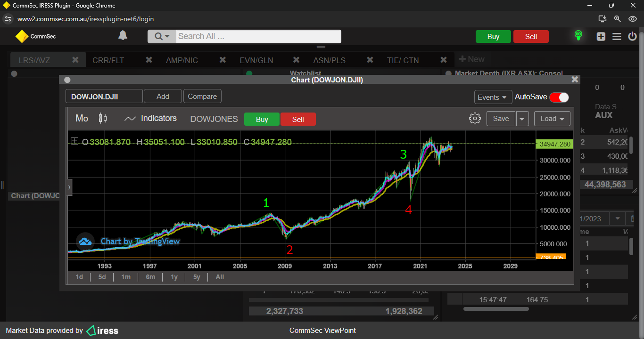
Task: Click the chart Save button
Action: 501,119
